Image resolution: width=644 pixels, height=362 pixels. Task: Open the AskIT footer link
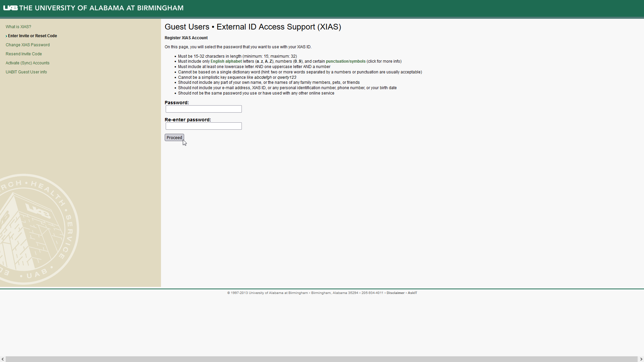(412, 293)
